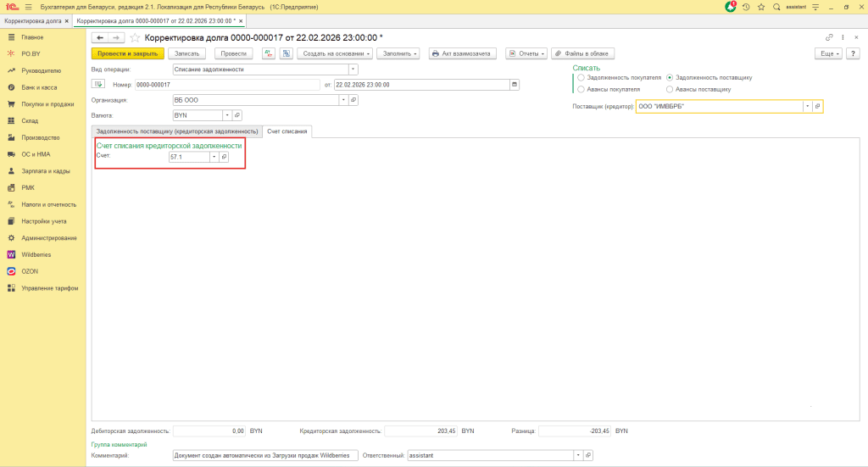Open the history clock icon
The width and height of the screenshot is (868, 467).
[746, 7]
